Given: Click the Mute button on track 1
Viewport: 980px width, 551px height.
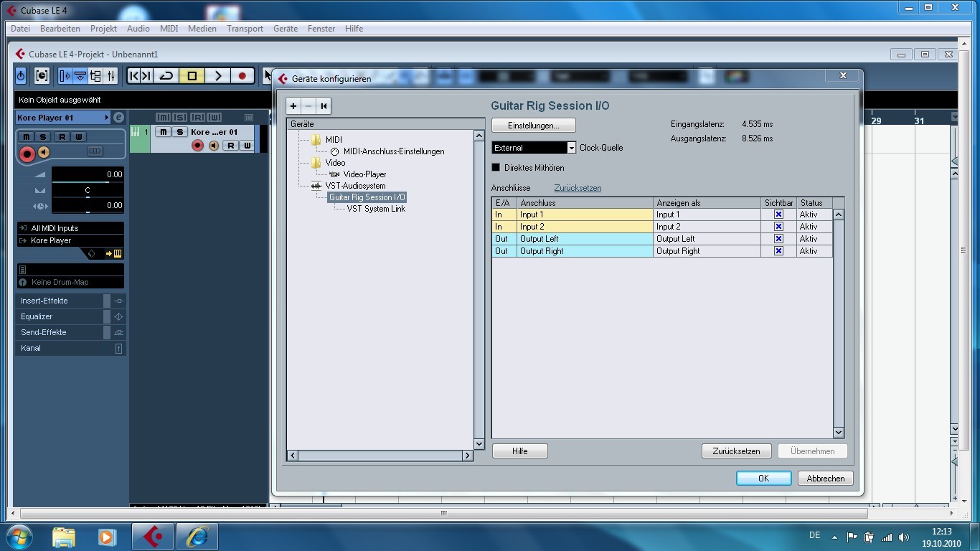Looking at the screenshot, I should coord(164,132).
